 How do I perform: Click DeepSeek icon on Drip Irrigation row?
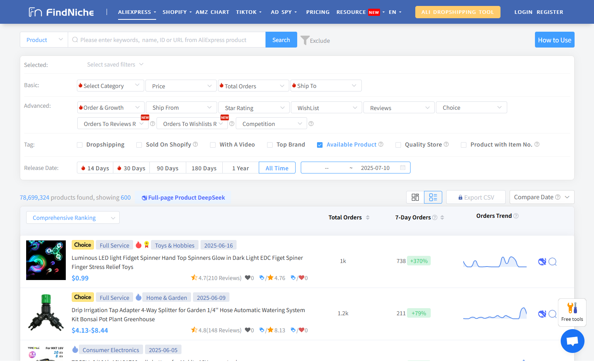click(x=542, y=314)
